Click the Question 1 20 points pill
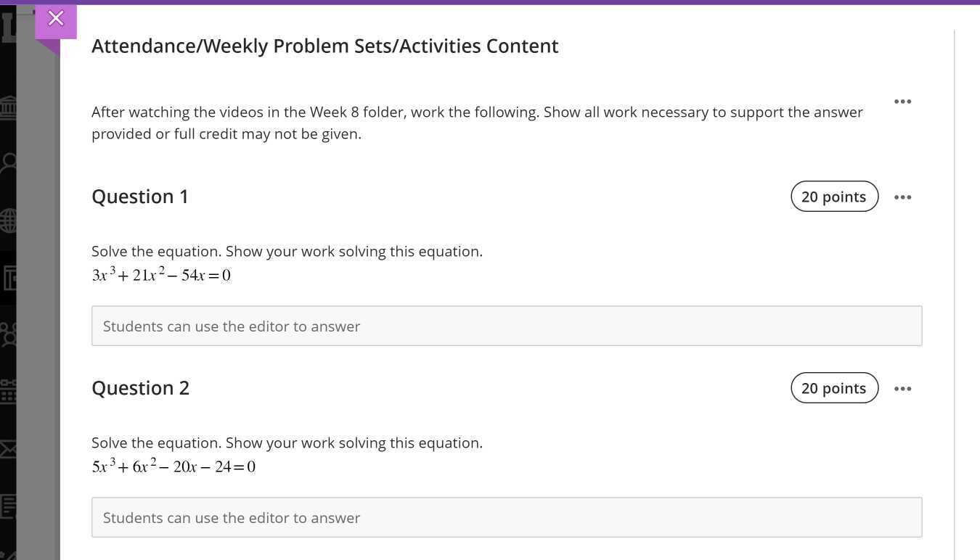The width and height of the screenshot is (980, 560). pos(834,197)
